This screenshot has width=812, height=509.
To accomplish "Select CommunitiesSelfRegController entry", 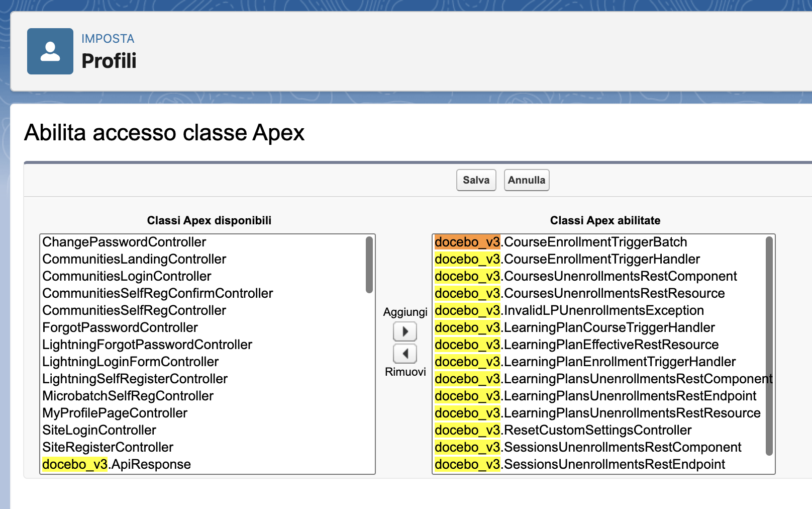I will tap(134, 310).
